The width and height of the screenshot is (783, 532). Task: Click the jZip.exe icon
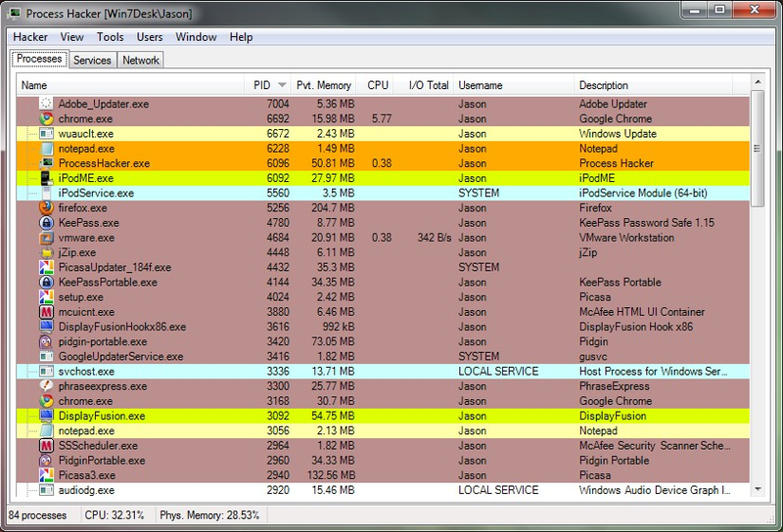tap(46, 252)
